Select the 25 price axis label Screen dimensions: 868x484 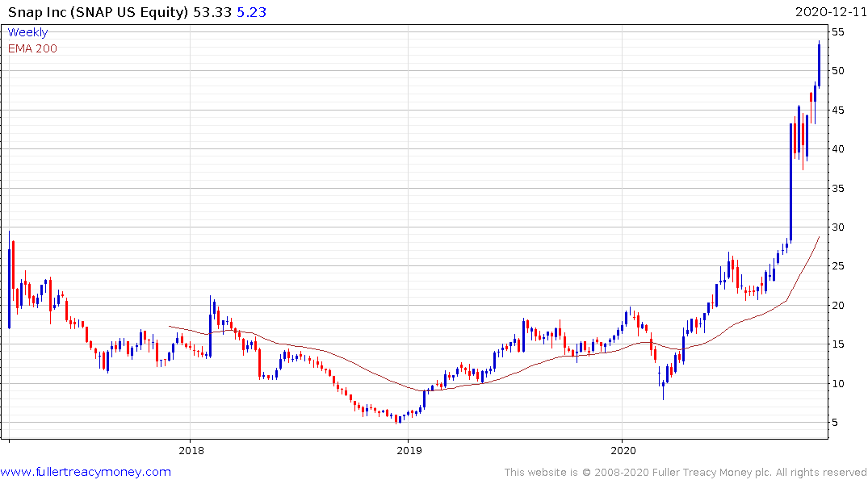pyautogui.click(x=838, y=266)
